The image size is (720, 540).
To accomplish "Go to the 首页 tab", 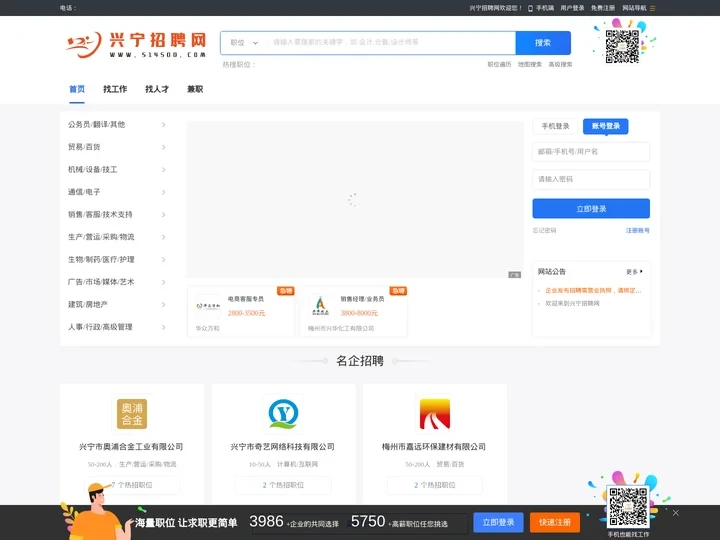I will click(77, 89).
